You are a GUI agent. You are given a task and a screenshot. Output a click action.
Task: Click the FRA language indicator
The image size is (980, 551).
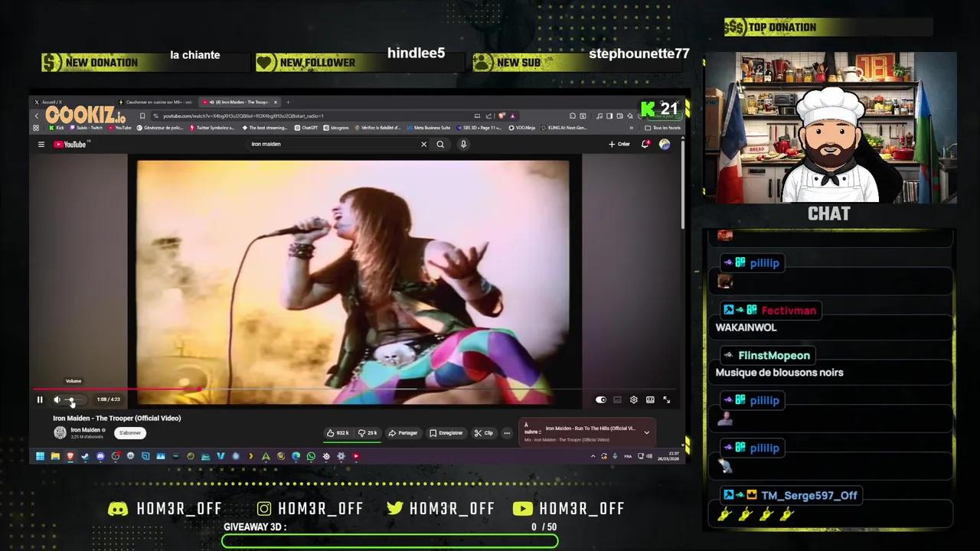[x=629, y=456]
